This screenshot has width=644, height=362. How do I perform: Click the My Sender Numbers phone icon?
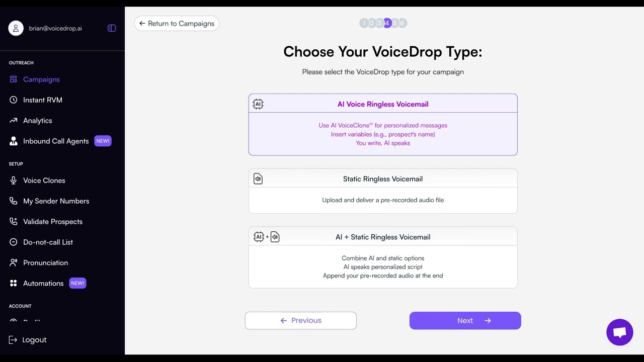(14, 201)
